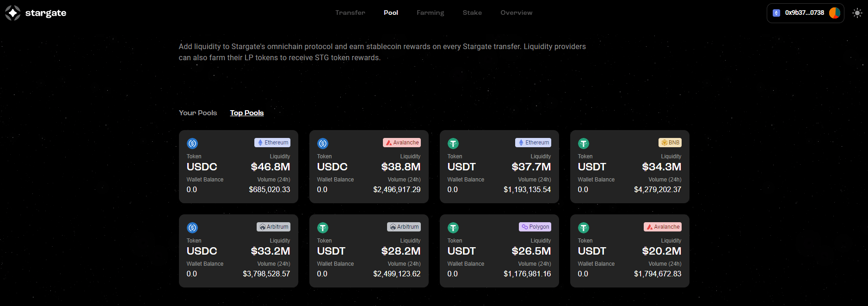Viewport: 868px width, 306px height.
Task: Click the Stargate logo icon
Action: (12, 13)
